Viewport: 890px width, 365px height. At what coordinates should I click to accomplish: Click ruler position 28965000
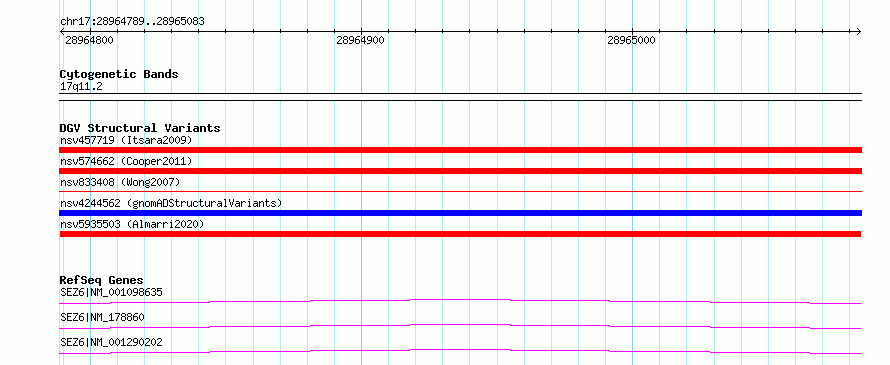point(631,40)
